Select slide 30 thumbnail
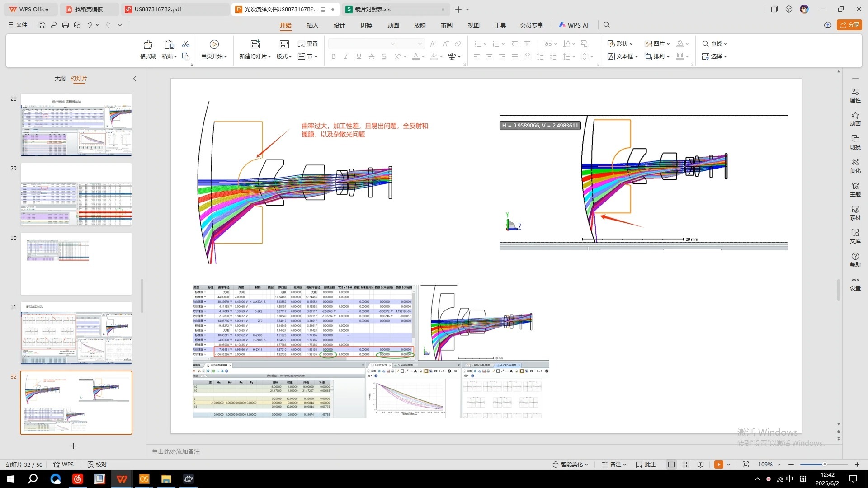This screenshot has height=488, width=868. (x=76, y=263)
